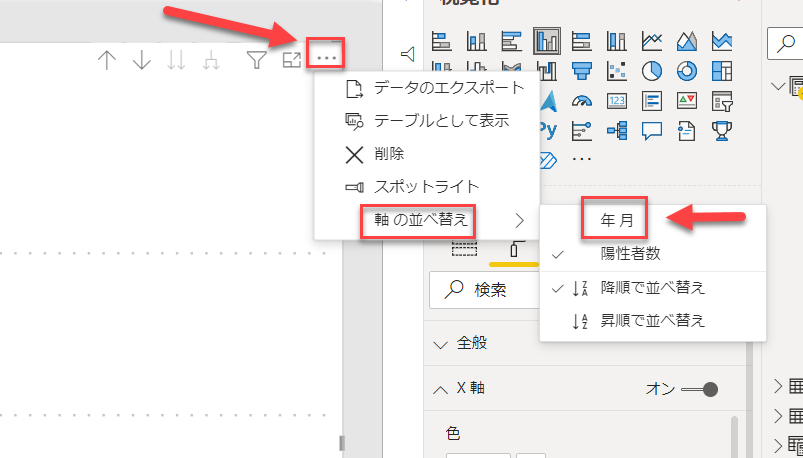The image size is (803, 458).
Task: Show filters affecting this visual funnel icon
Action: (x=256, y=60)
